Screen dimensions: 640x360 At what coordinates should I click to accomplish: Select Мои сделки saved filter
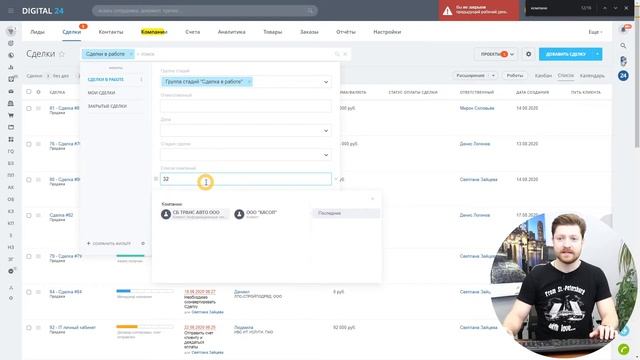pyautogui.click(x=101, y=93)
